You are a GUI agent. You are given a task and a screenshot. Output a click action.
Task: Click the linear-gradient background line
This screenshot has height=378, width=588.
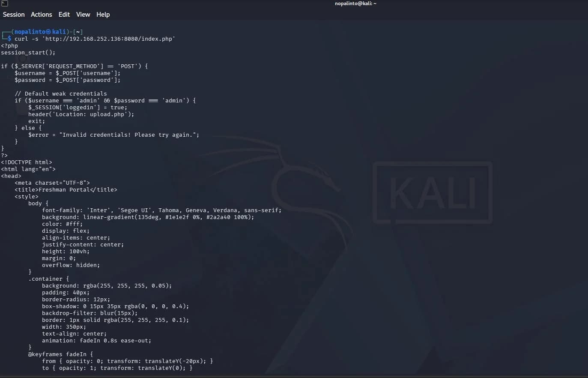(x=148, y=217)
